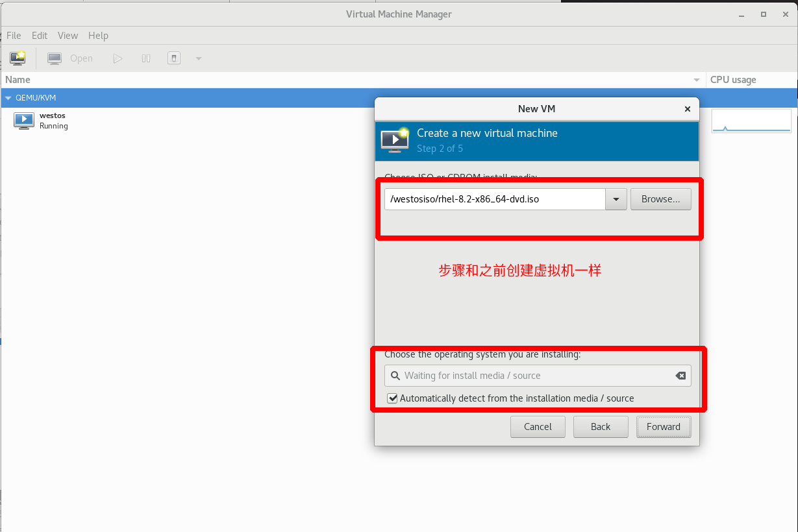Open the View menu
798x532 pixels.
pyautogui.click(x=68, y=36)
